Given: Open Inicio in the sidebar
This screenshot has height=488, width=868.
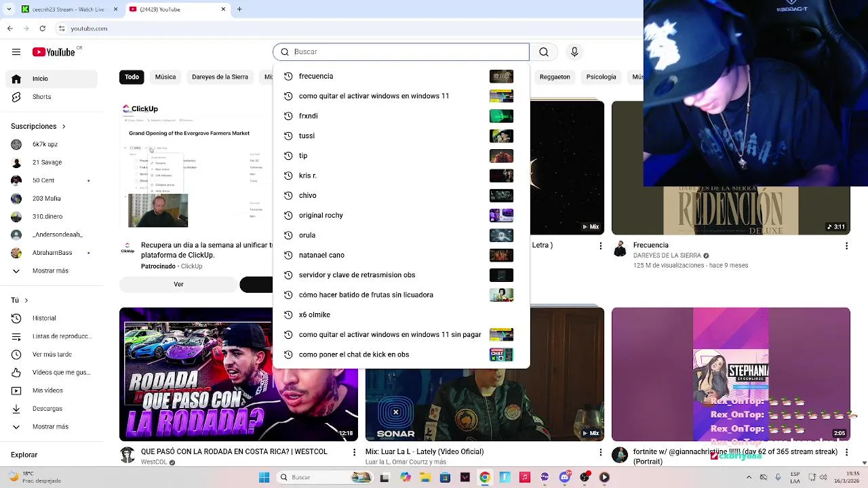Looking at the screenshot, I should click(52, 79).
